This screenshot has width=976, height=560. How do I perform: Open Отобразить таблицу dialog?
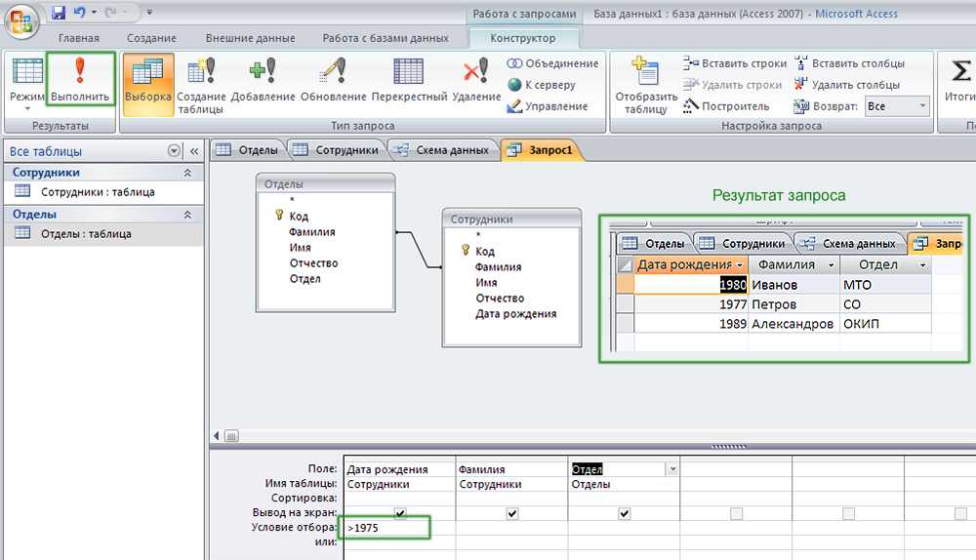pos(646,85)
